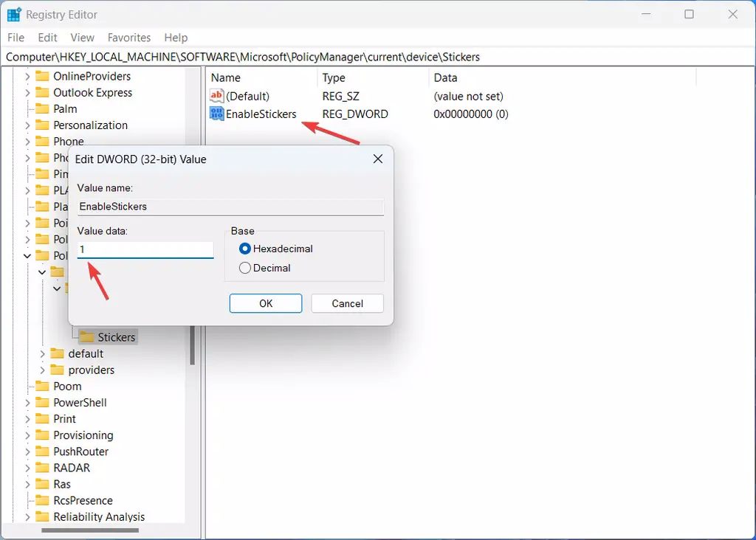Click the Personalization folder icon
Image resolution: width=756 pixels, height=540 pixels.
[x=43, y=125]
